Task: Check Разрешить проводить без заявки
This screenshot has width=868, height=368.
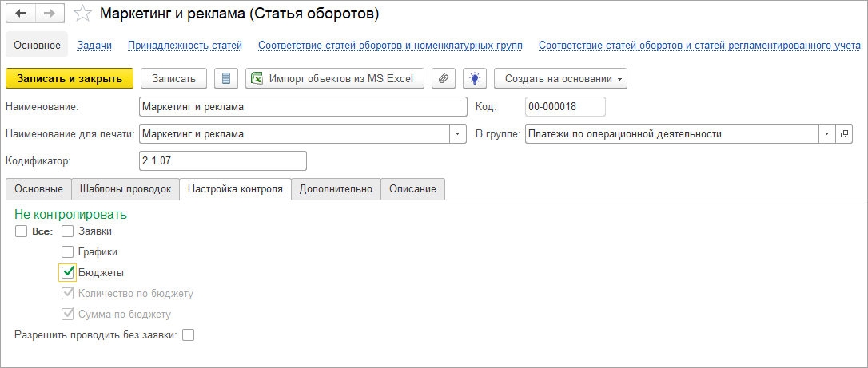Action: pos(188,335)
